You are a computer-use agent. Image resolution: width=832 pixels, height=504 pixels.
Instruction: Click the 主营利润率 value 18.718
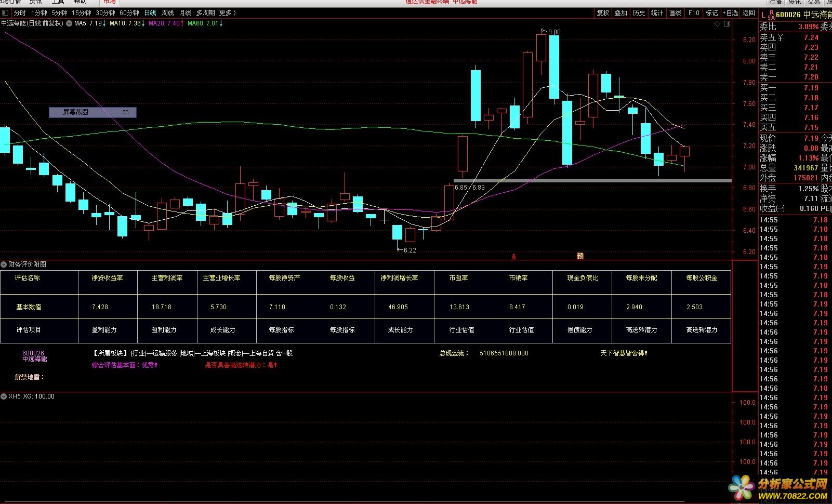161,307
